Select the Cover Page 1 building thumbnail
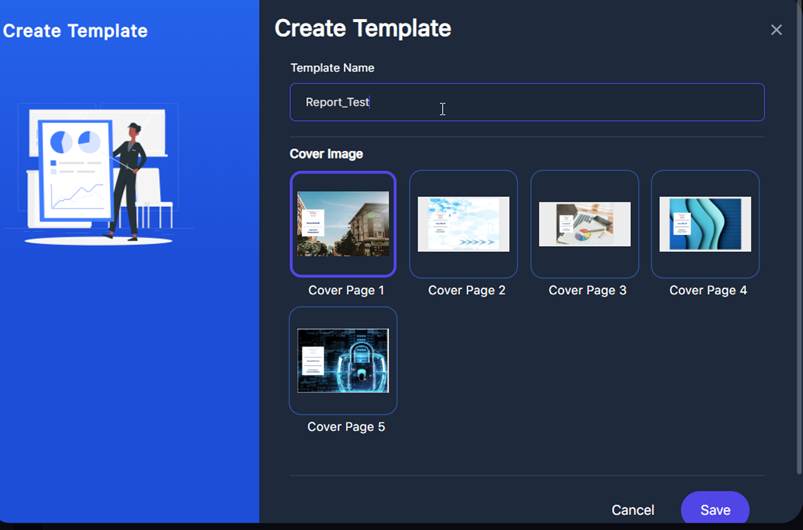803x530 pixels. pos(343,224)
